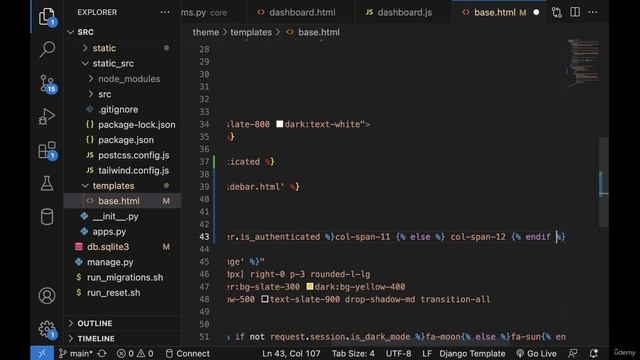Image resolution: width=640 pixels, height=360 pixels.
Task: Open the .gitignore file
Action: tap(122, 109)
